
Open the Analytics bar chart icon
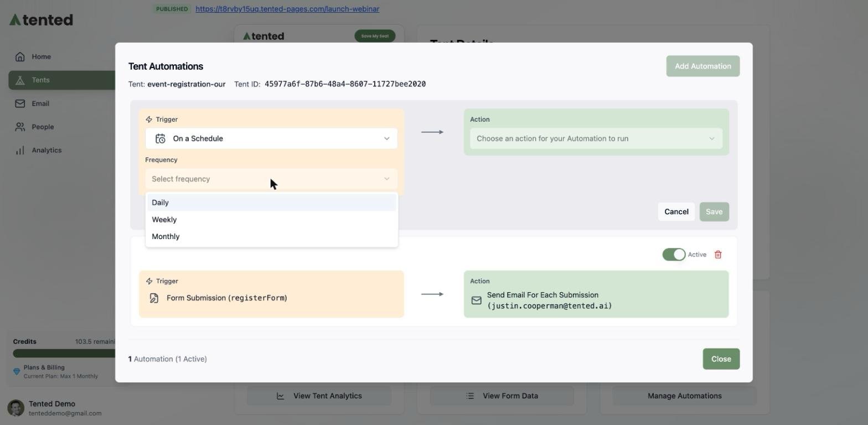click(20, 151)
